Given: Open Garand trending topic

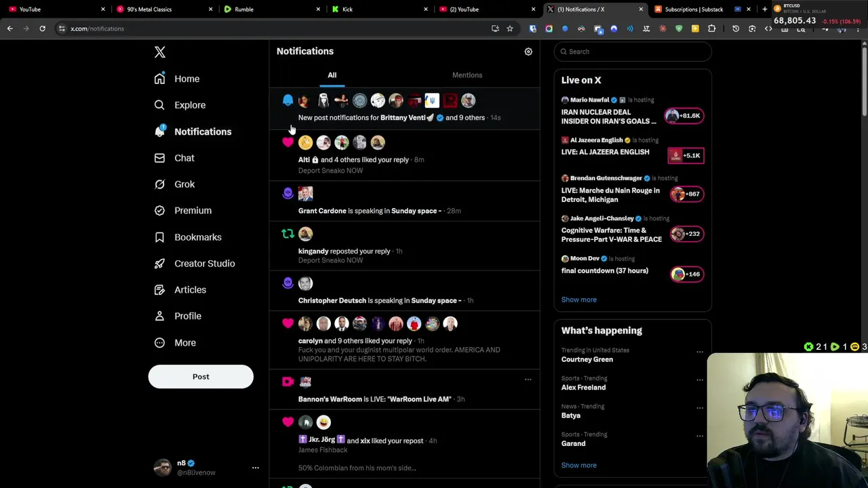Looking at the screenshot, I should [x=573, y=444].
